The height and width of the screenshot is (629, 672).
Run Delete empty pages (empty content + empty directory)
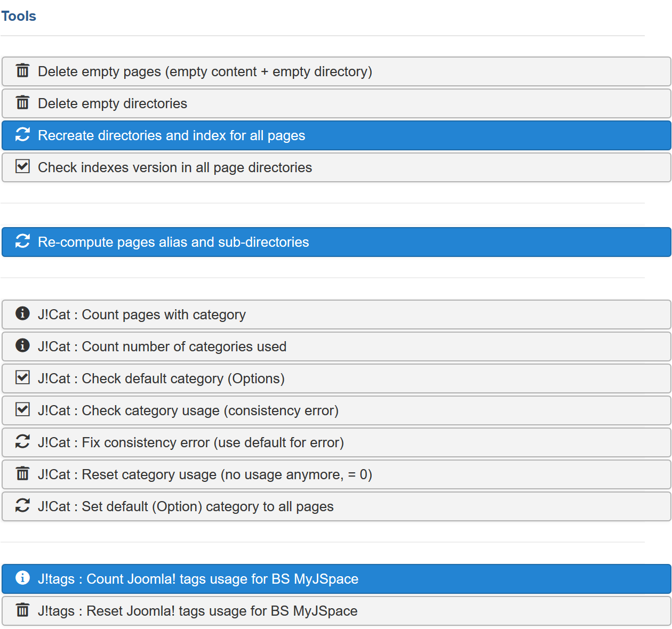pos(337,71)
